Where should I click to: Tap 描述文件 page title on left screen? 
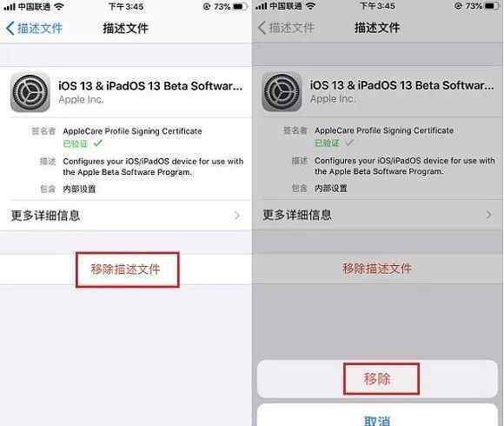(126, 29)
